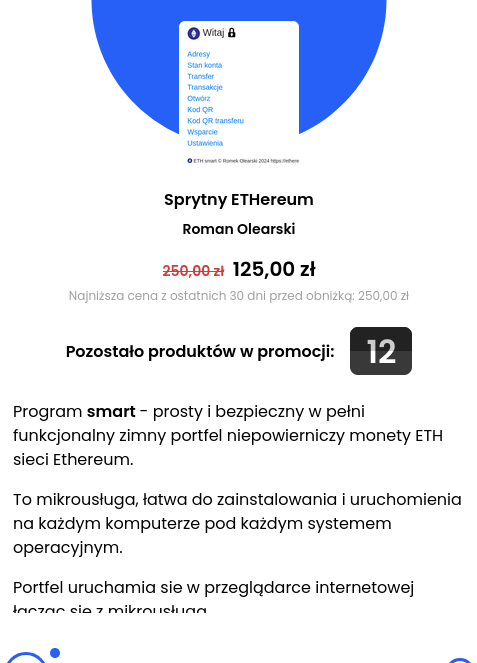Click the promotion counter showing 12
477x663 pixels.
pos(381,351)
